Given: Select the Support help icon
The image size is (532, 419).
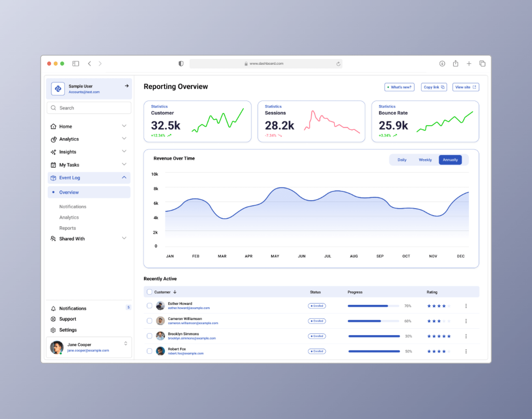Looking at the screenshot, I should point(53,319).
